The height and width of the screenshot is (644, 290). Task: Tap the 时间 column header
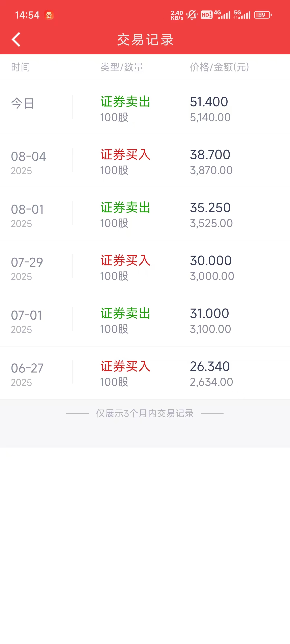point(21,67)
